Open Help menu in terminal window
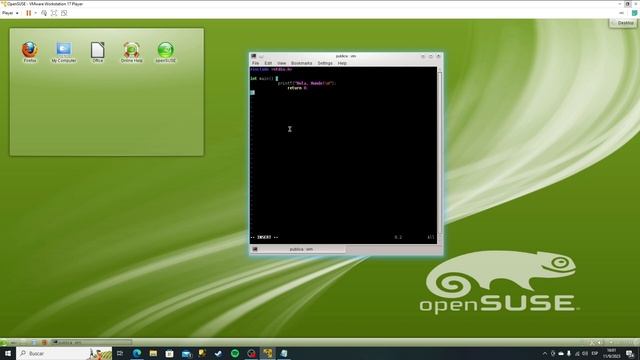The width and height of the screenshot is (640, 360). click(342, 63)
